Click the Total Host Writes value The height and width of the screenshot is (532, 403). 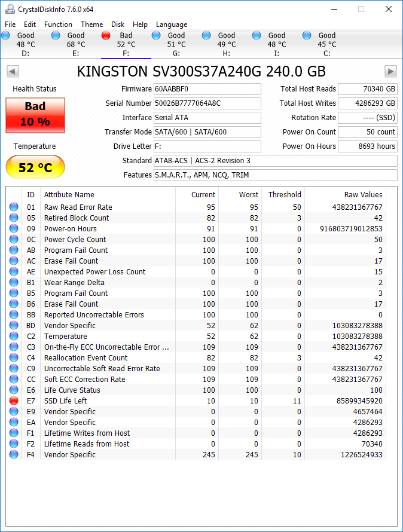coord(368,103)
